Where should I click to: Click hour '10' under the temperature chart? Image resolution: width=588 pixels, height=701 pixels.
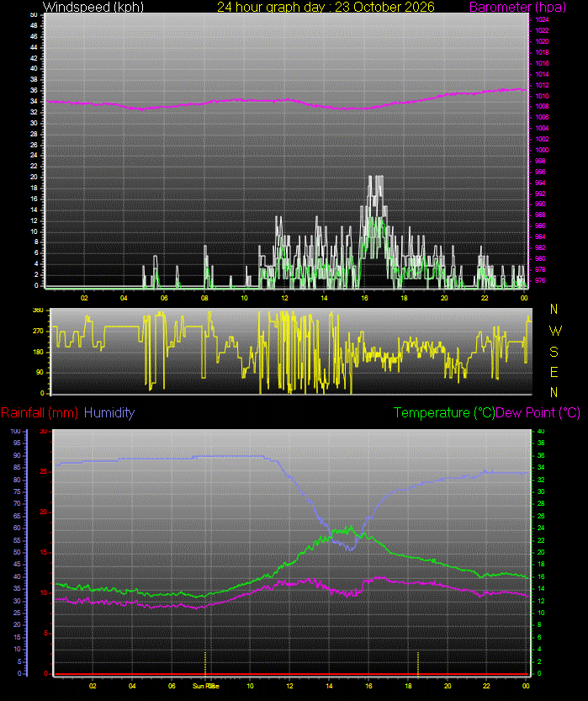[250, 686]
